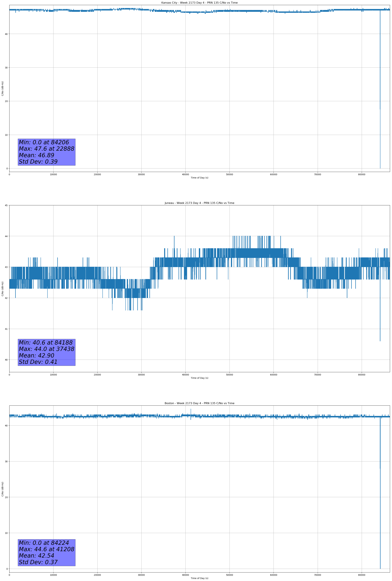Select 'Std Dev: 0.37' statistic line
The width and height of the screenshot is (392, 581).
pyautogui.click(x=38, y=562)
